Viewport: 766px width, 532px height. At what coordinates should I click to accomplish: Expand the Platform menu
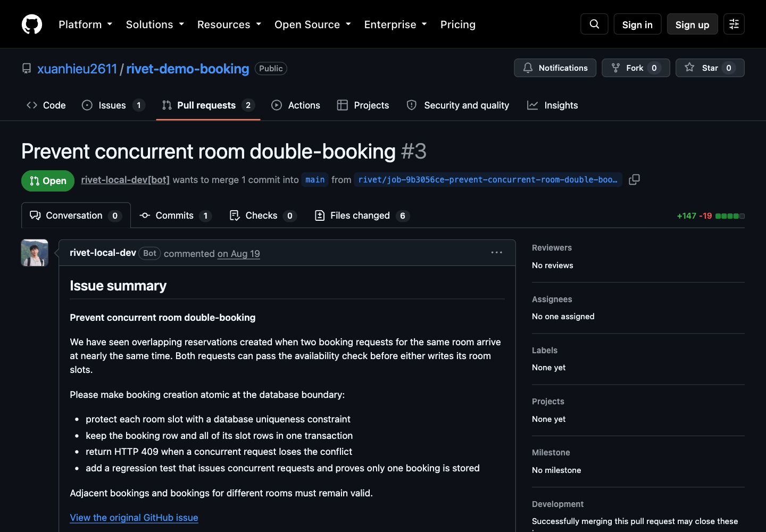(85, 24)
